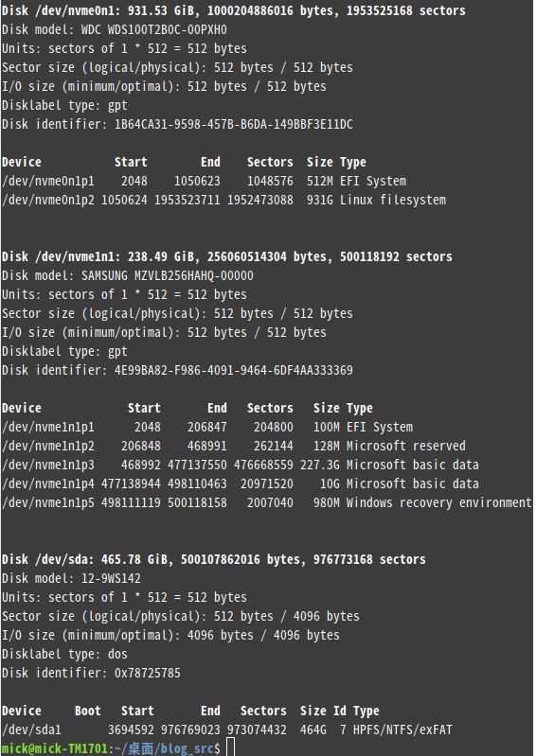Viewport: 536px width, 756px height.
Task: Click the disk identifier 0x78725785
Action: [148, 673]
